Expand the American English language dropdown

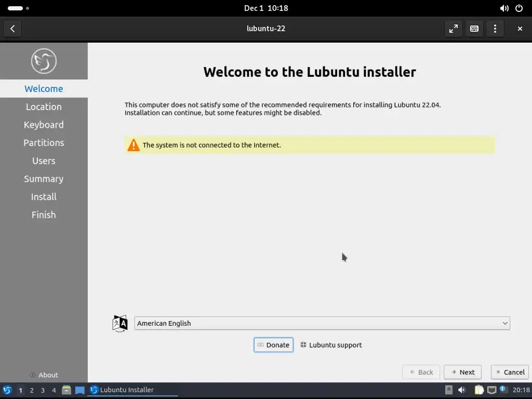[x=322, y=323]
